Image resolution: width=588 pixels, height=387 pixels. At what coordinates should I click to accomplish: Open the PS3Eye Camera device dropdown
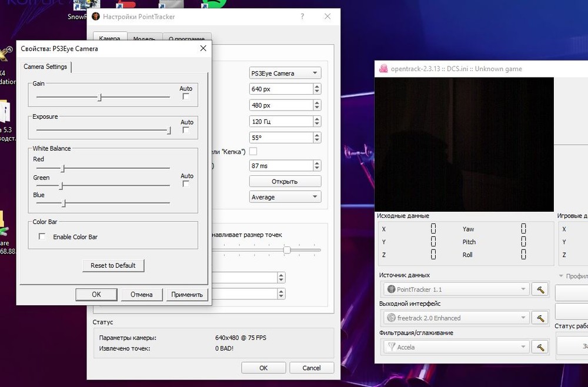click(285, 74)
